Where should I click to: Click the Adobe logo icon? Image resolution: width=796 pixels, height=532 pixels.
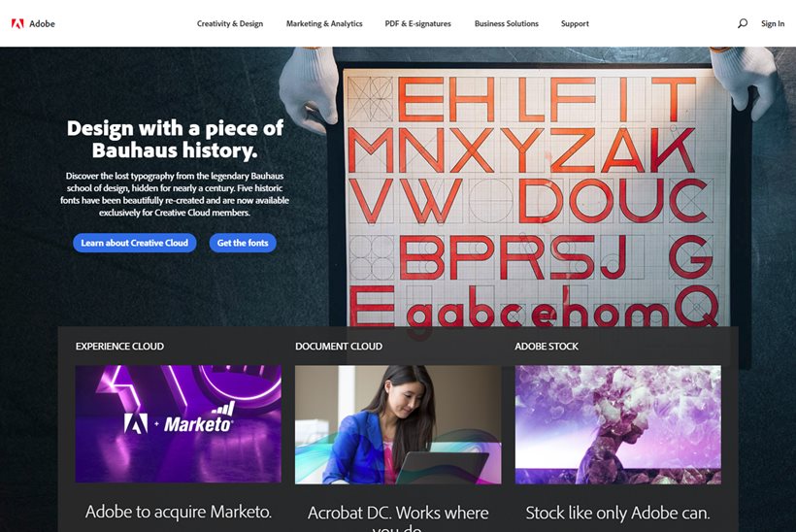pyautogui.click(x=17, y=23)
